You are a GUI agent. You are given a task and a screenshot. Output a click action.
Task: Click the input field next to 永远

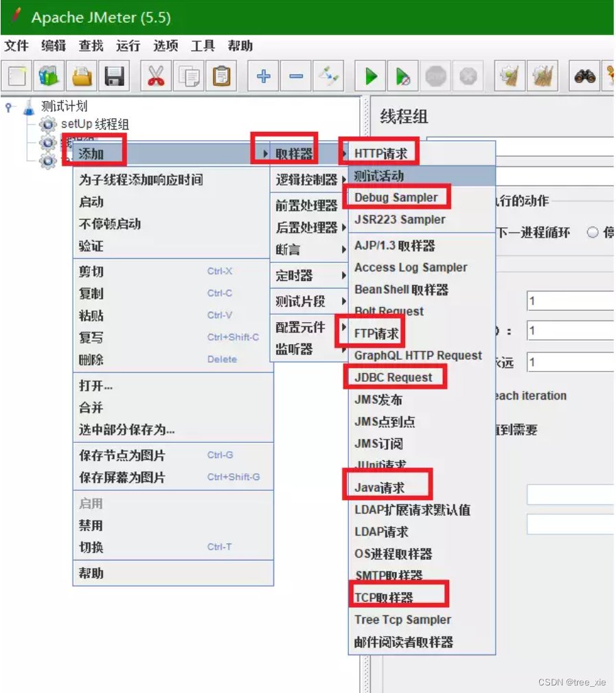click(571, 362)
